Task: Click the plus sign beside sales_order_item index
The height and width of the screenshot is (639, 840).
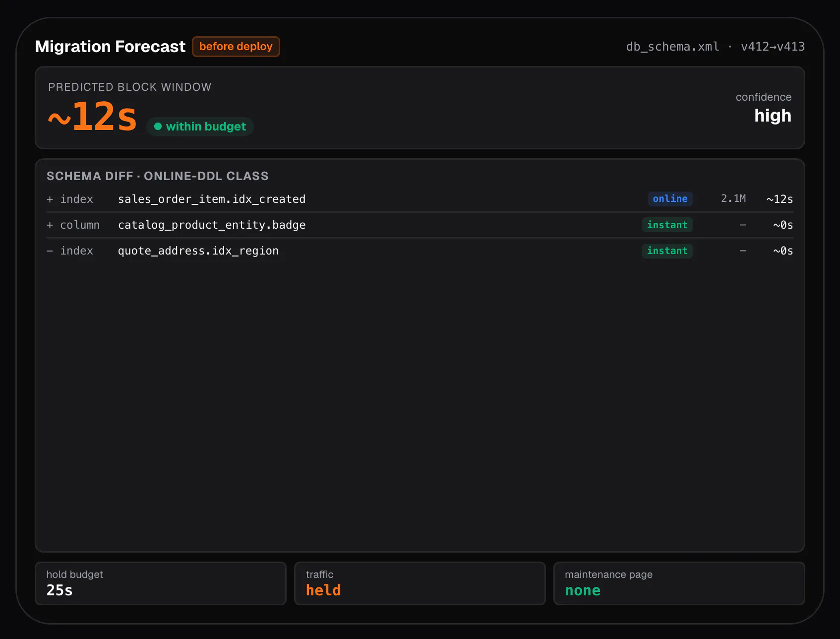Action: coord(50,199)
